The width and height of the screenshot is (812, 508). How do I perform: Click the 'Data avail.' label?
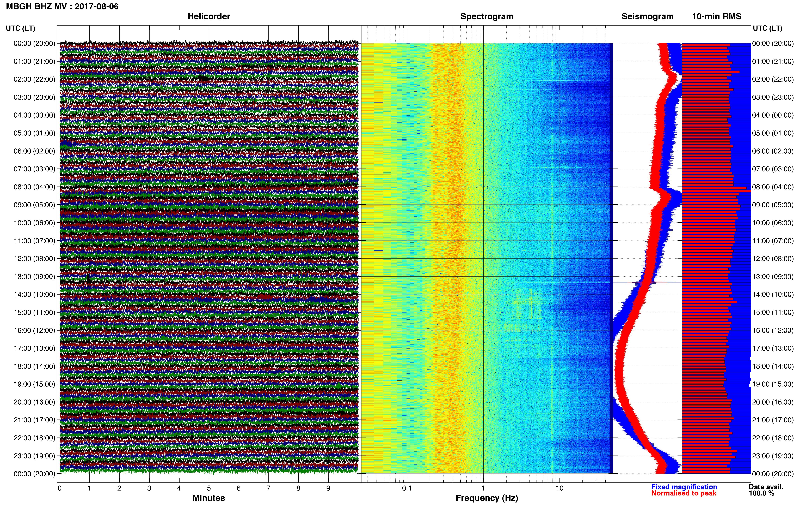pos(766,487)
